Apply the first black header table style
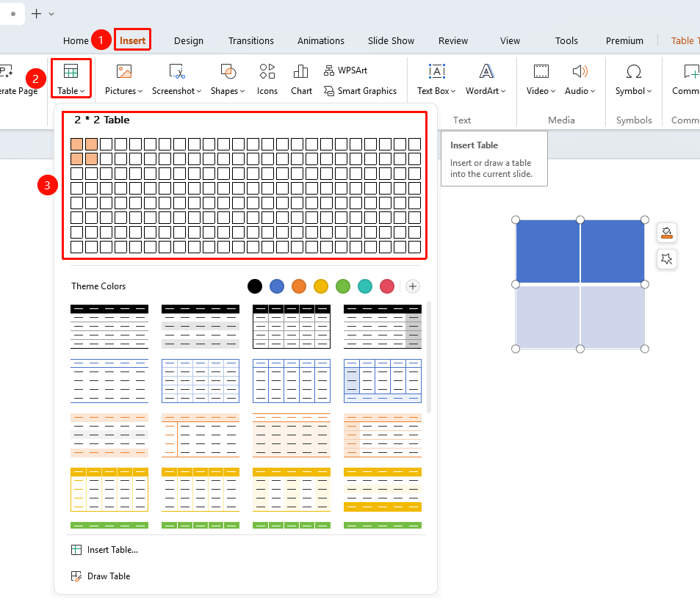700x602 pixels. coord(109,327)
